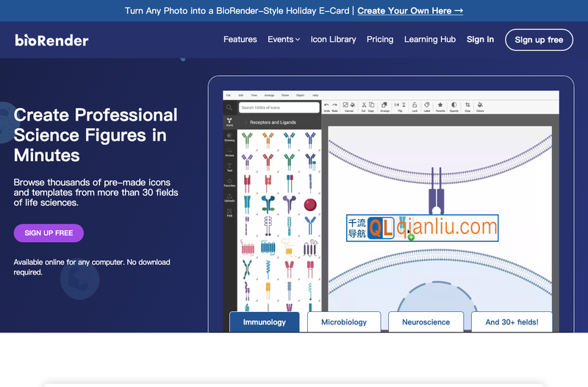Viewport: 588px width, 387px height.
Task: Select the Neuroscience tab
Action: pyautogui.click(x=426, y=322)
